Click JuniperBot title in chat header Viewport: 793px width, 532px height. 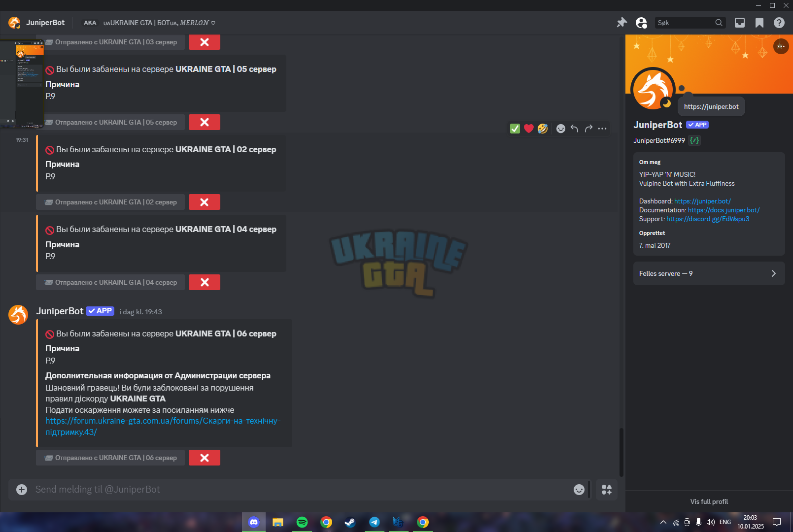45,23
